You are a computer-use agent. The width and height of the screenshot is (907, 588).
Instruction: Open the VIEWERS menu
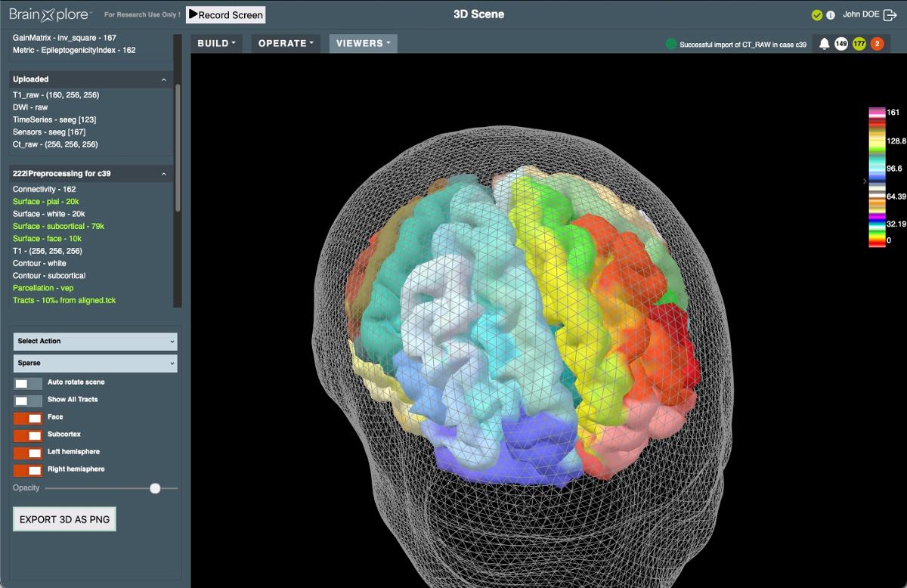364,43
